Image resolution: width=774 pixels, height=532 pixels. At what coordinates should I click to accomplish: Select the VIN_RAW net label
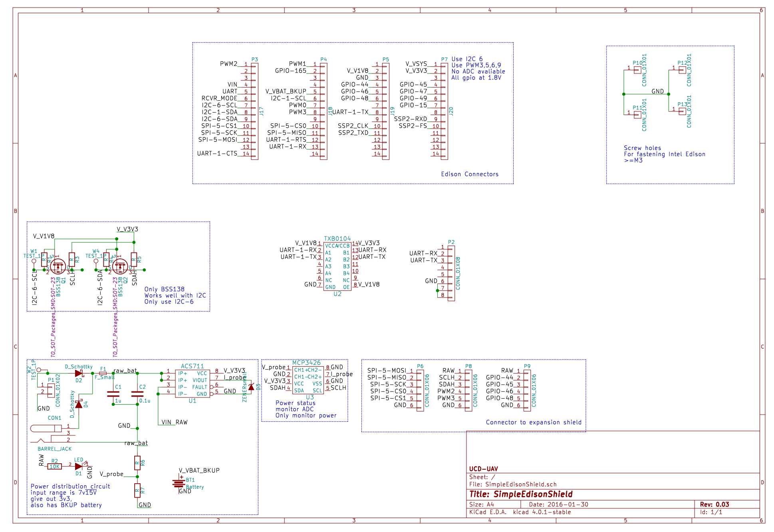pyautogui.click(x=175, y=422)
